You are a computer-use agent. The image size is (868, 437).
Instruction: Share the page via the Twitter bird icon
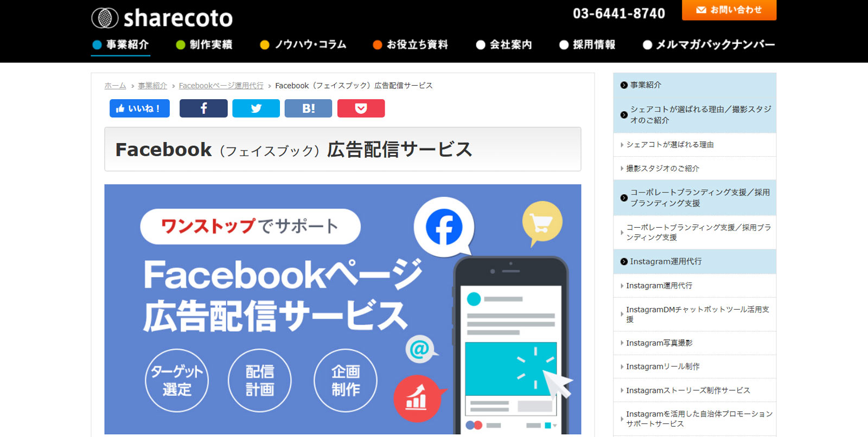[256, 108]
